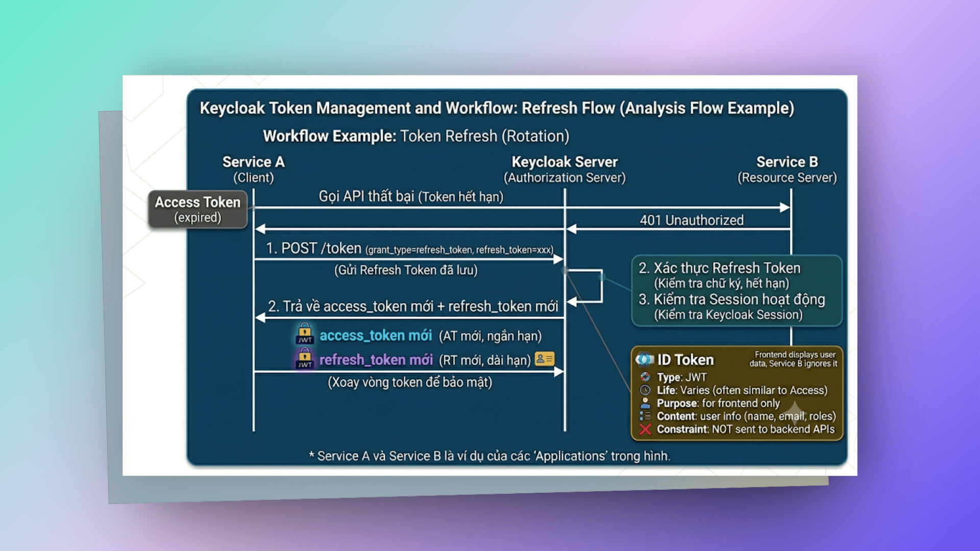980x551 pixels.
Task: Click the icon next to Type: JWT
Action: click(x=645, y=377)
